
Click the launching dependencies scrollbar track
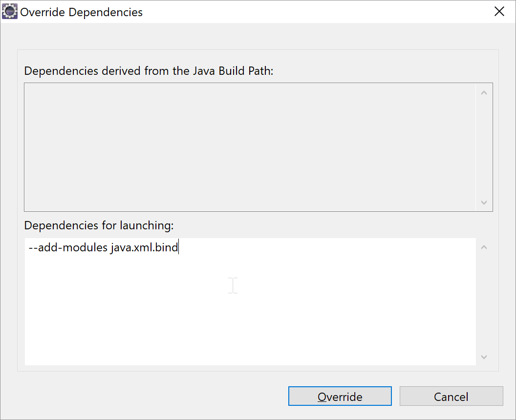pos(484,302)
